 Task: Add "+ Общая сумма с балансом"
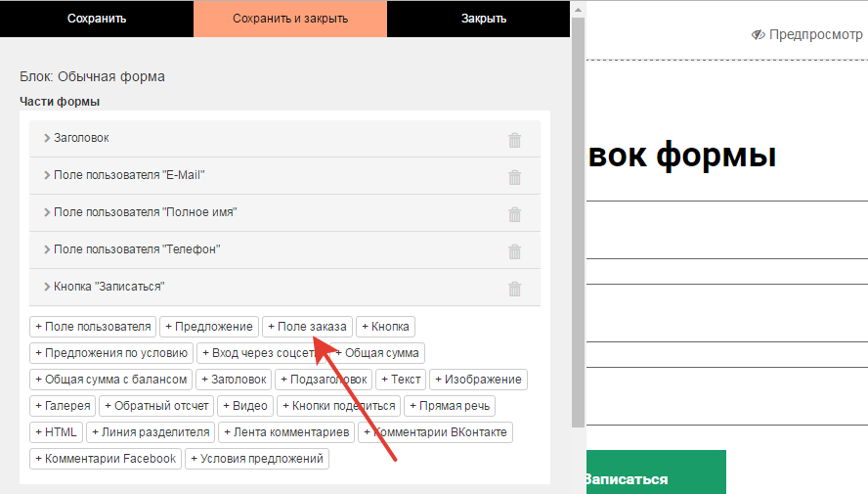point(110,380)
